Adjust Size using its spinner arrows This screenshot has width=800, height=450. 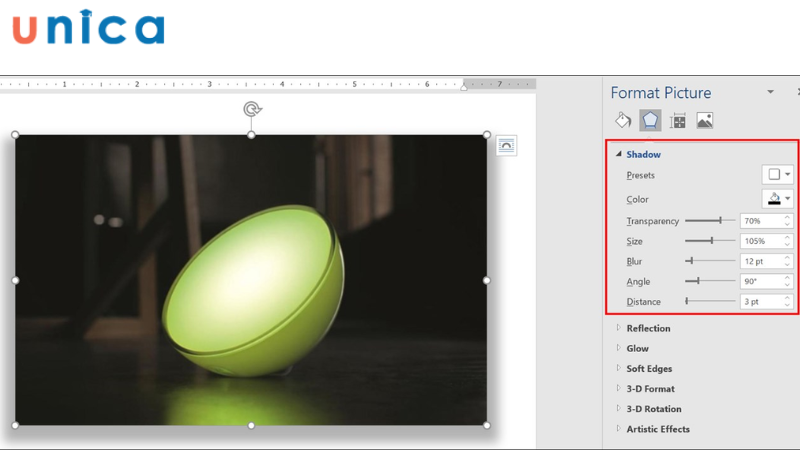pyautogui.click(x=787, y=241)
